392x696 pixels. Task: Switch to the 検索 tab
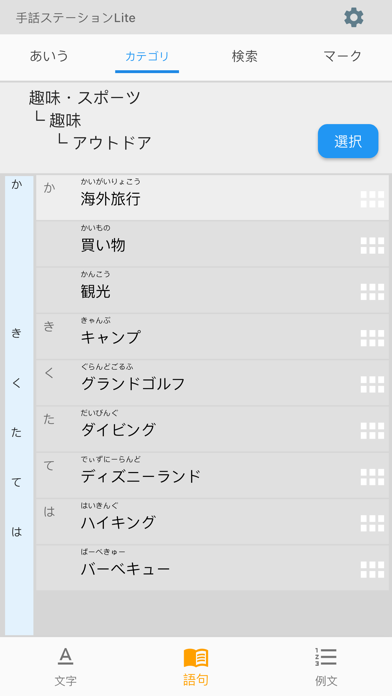245,56
